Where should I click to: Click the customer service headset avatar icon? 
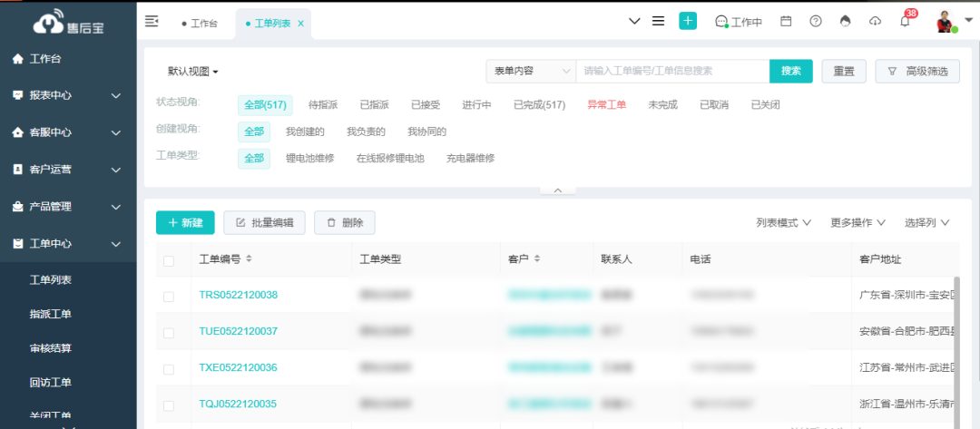[x=722, y=22]
